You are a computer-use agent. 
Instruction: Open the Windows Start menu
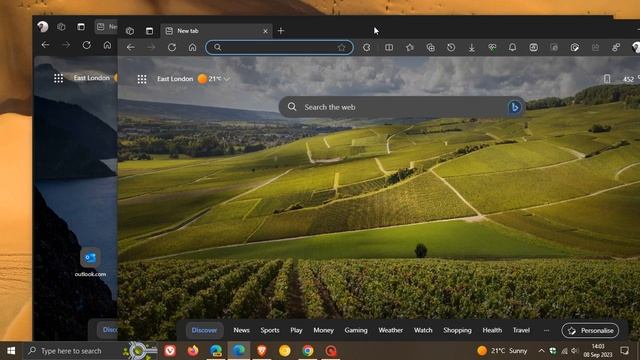(x=11, y=351)
